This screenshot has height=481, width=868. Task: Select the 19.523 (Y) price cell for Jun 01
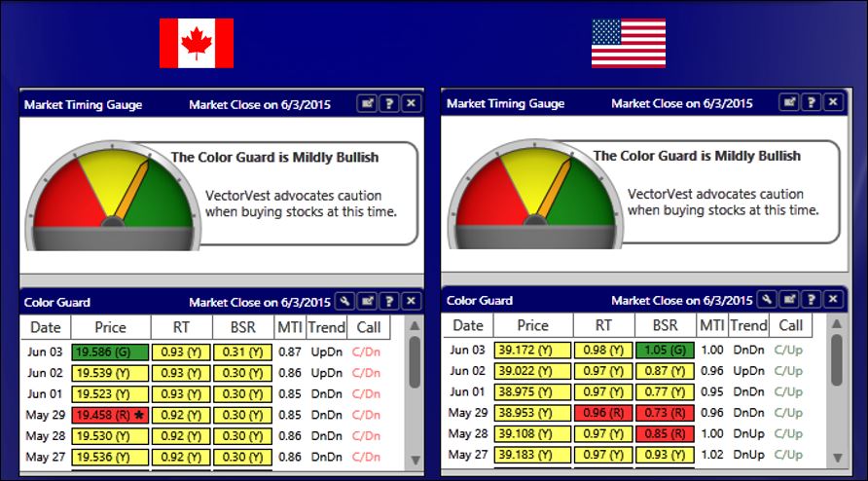coord(110,394)
